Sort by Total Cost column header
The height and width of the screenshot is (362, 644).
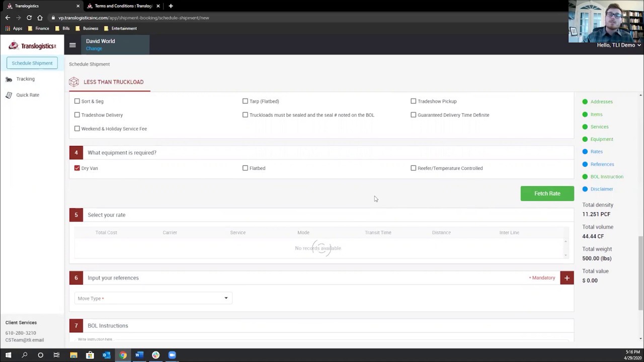coord(106,232)
